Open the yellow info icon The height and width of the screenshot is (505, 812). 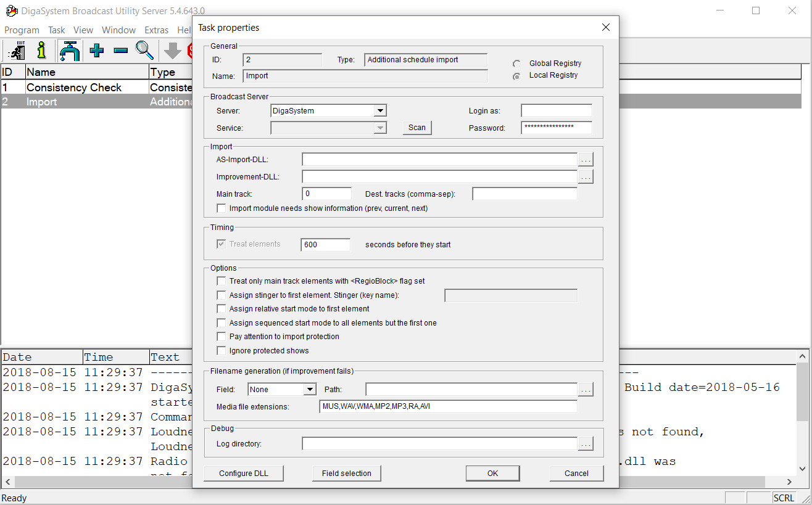41,51
